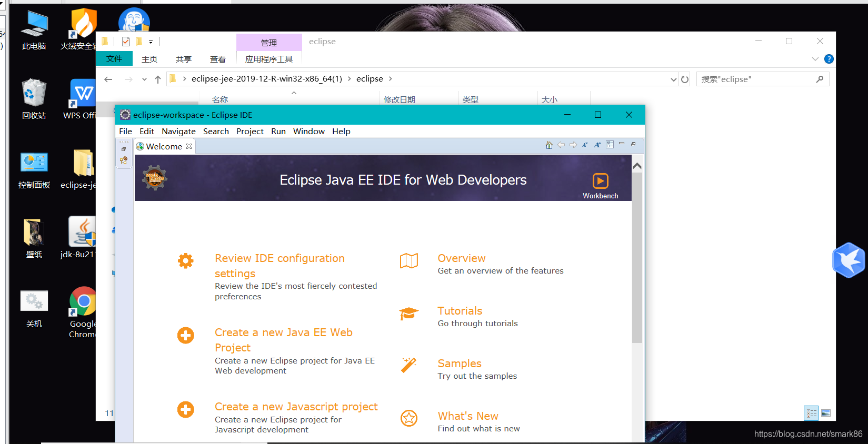Click Welcome page vertical scrollbar thumb
This screenshot has width=868, height=444.
click(x=637, y=257)
